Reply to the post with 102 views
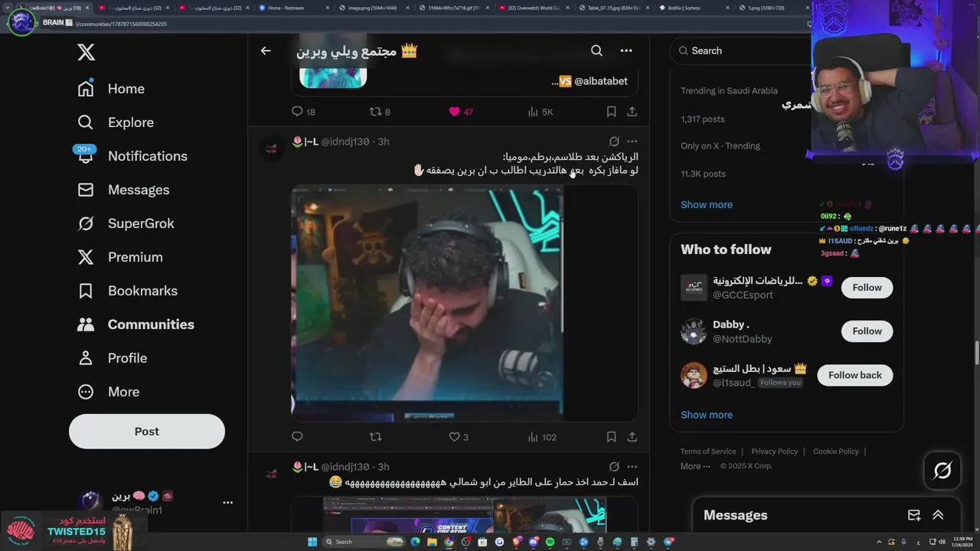Screen dimensions: 980x551 point(297,437)
